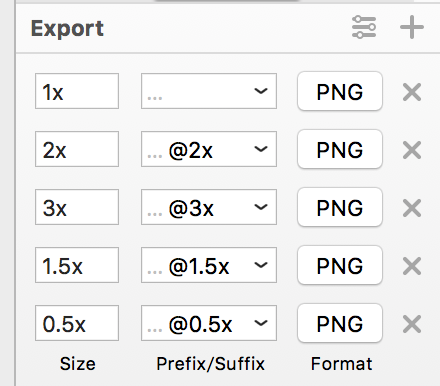
Task: Click the Size column label
Action: pyautogui.click(x=78, y=364)
